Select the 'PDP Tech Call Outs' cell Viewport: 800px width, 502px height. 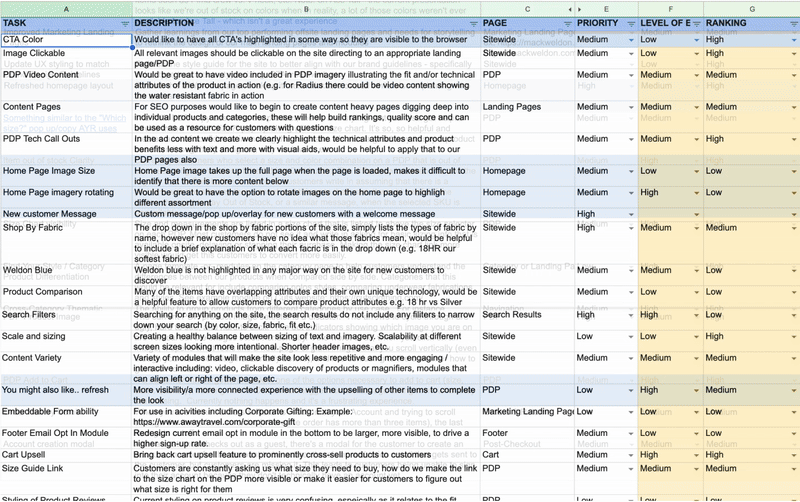click(66, 149)
